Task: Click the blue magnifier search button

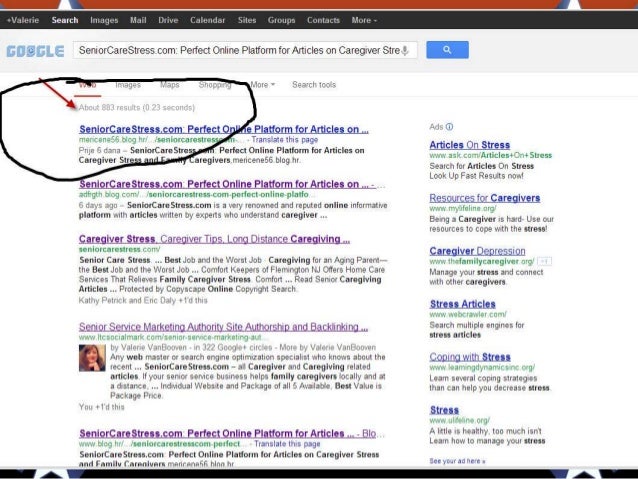Action: (447, 50)
